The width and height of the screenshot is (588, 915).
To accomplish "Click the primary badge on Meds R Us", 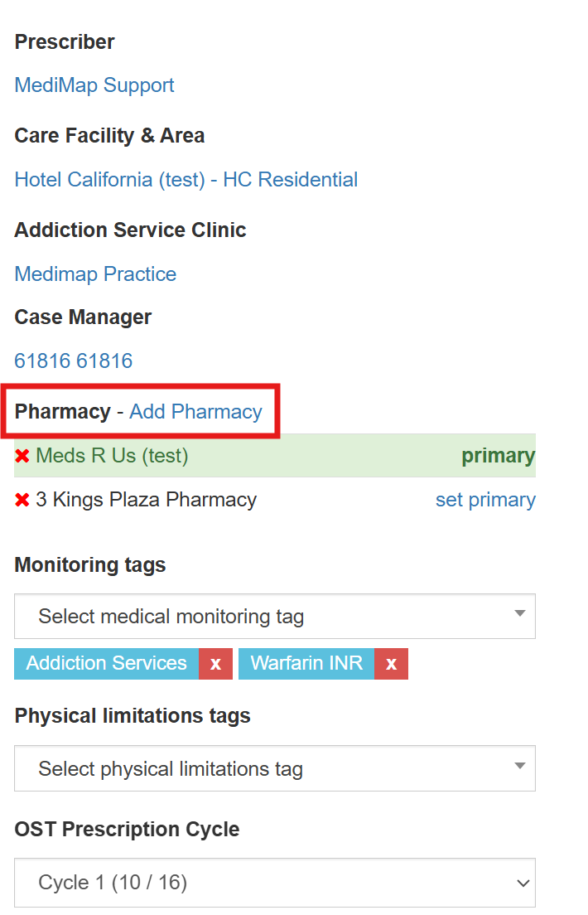I will pyautogui.click(x=498, y=456).
